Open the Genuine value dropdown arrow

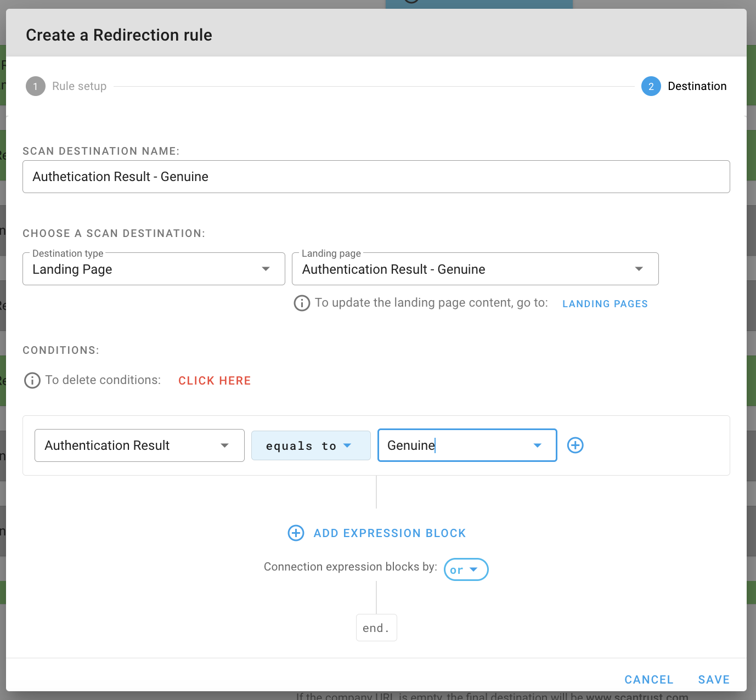538,445
